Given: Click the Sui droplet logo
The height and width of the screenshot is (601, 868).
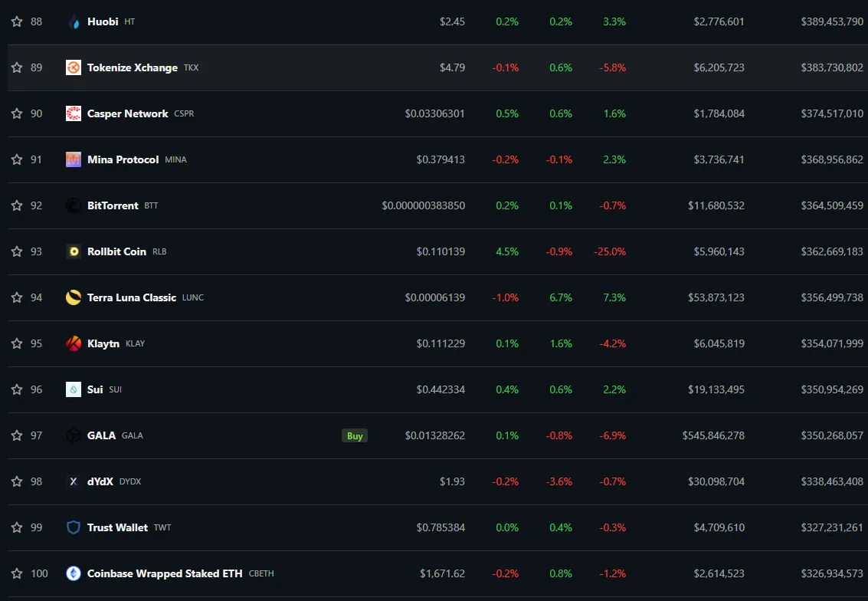Looking at the screenshot, I should 74,389.
